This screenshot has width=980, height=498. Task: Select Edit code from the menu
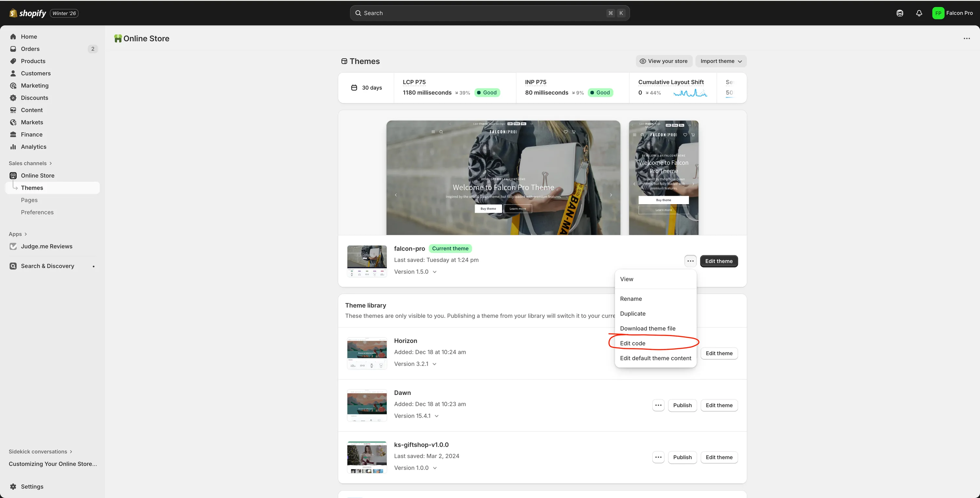(x=633, y=343)
